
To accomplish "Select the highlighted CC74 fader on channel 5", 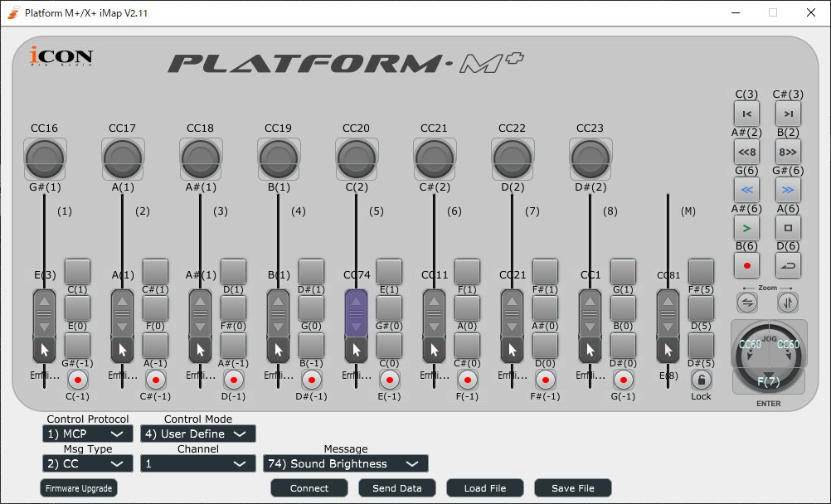I will pyautogui.click(x=356, y=313).
